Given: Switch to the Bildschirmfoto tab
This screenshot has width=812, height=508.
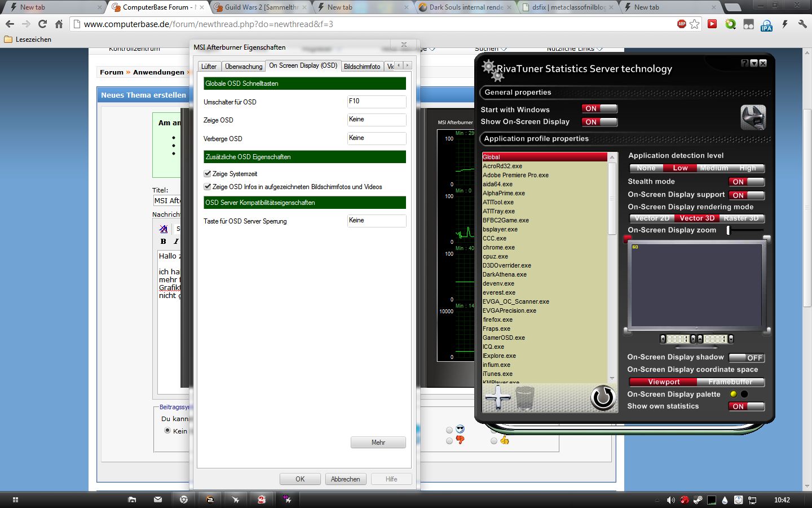Looking at the screenshot, I should pos(362,67).
